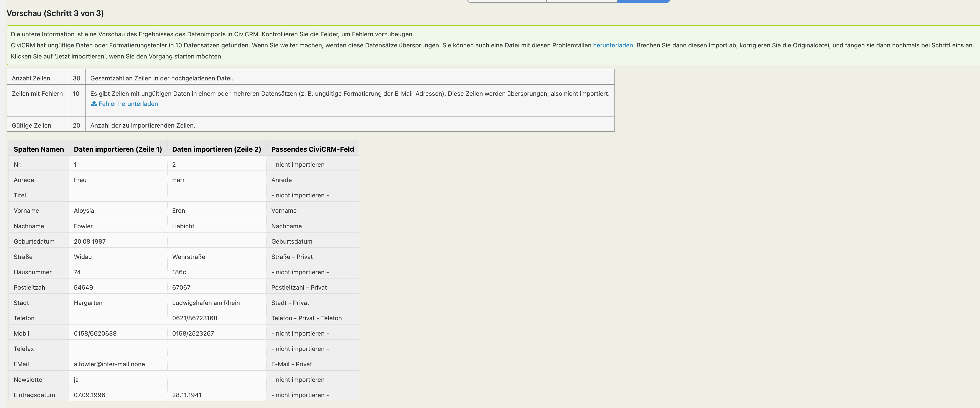Open the 'Fehler herunterladen' link

pyautogui.click(x=128, y=104)
